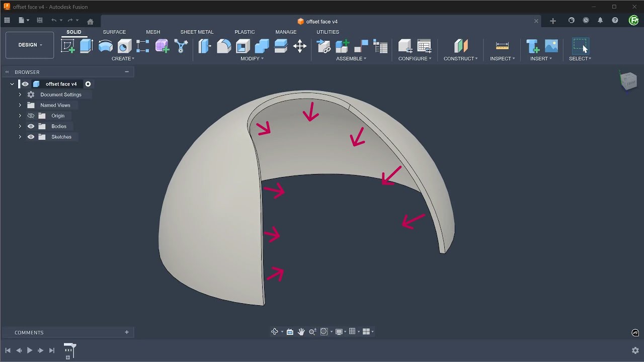The width and height of the screenshot is (644, 362).
Task: Expand the Sketches folder
Action: (x=20, y=137)
